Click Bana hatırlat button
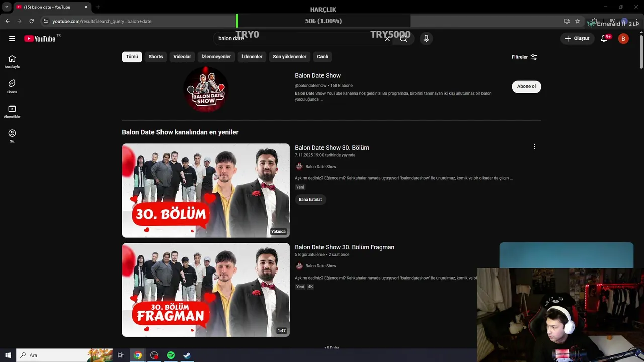 coord(310,200)
